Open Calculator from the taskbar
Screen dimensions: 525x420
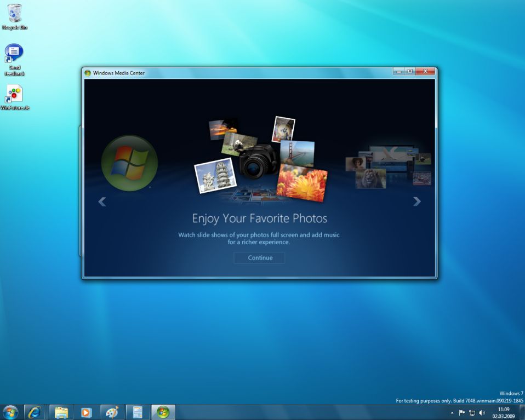tap(137, 412)
